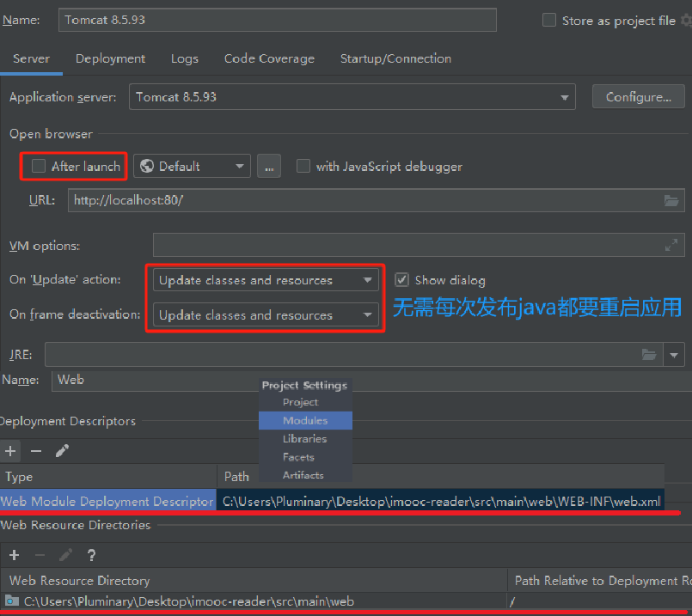Open the Code Coverage tab

269,58
